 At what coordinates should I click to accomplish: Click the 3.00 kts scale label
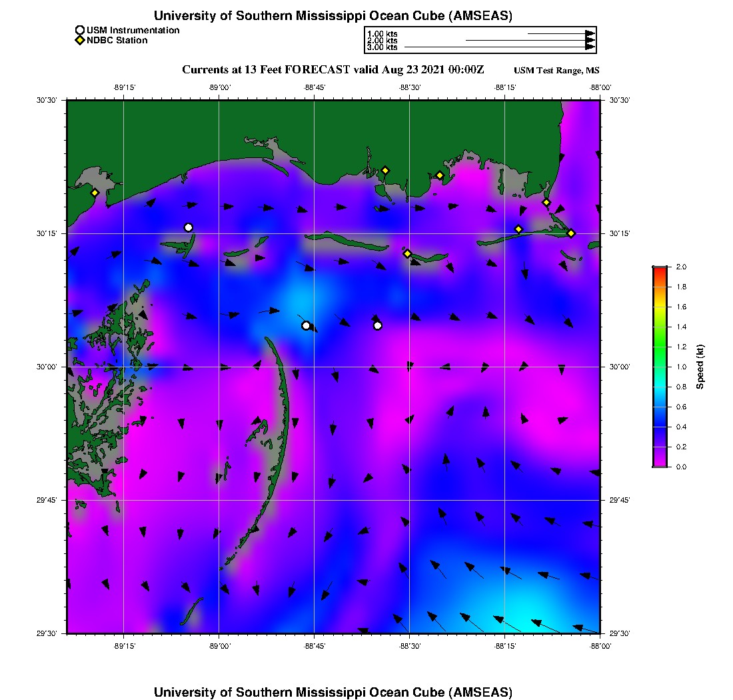(x=382, y=47)
